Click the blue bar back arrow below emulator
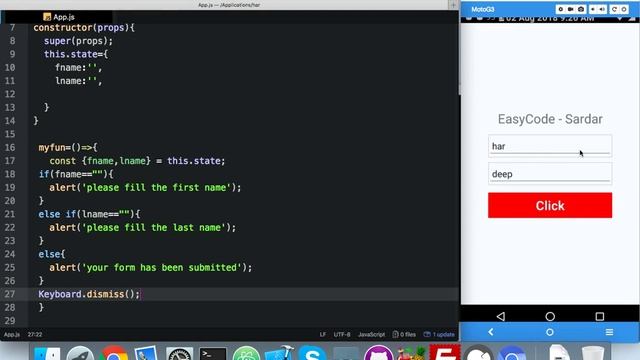Screen dimensions: 640x360 tap(491, 332)
